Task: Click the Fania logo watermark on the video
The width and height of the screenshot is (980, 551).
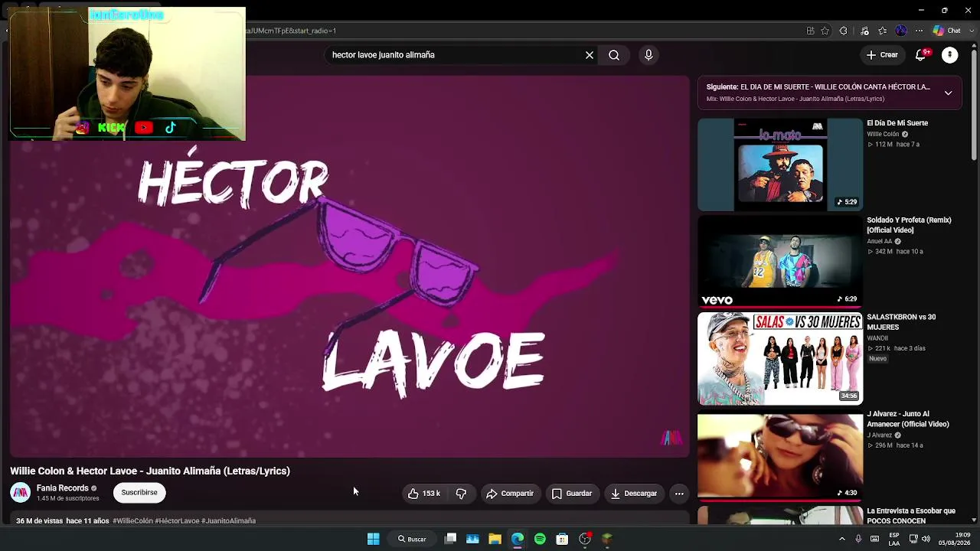Action: tap(671, 438)
